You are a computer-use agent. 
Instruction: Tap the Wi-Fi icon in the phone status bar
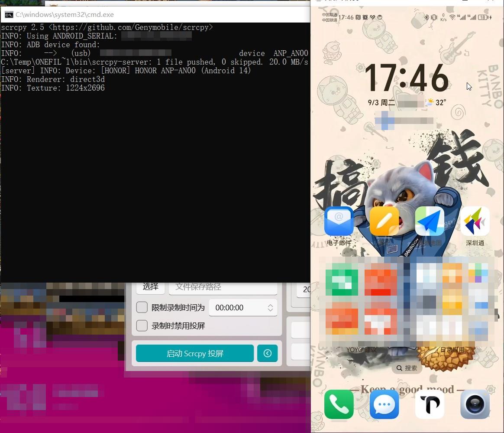452,17
